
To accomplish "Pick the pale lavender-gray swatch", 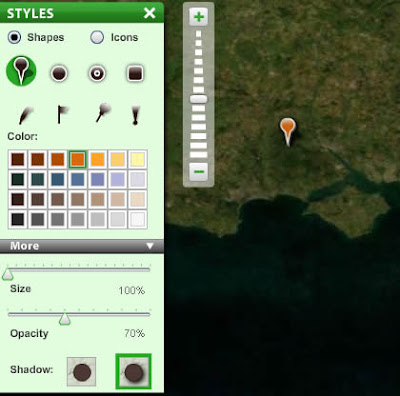I will point(138,179).
